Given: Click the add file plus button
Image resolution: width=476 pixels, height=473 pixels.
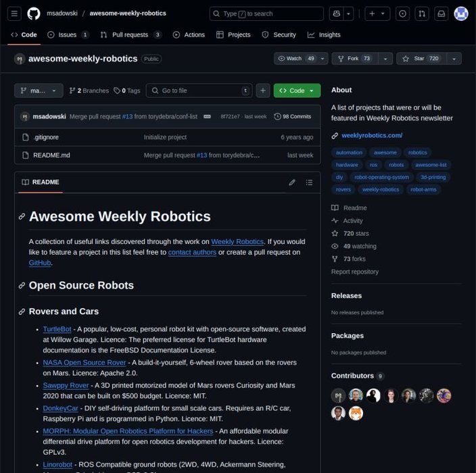Looking at the screenshot, I should (263, 91).
